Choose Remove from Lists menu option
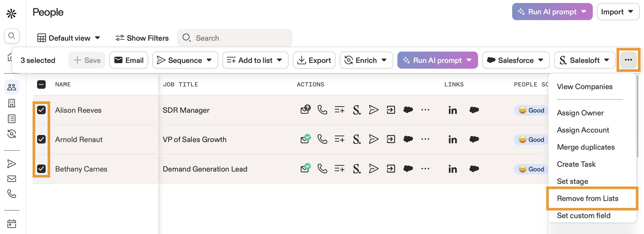Image resolution: width=644 pixels, height=234 pixels. point(587,198)
